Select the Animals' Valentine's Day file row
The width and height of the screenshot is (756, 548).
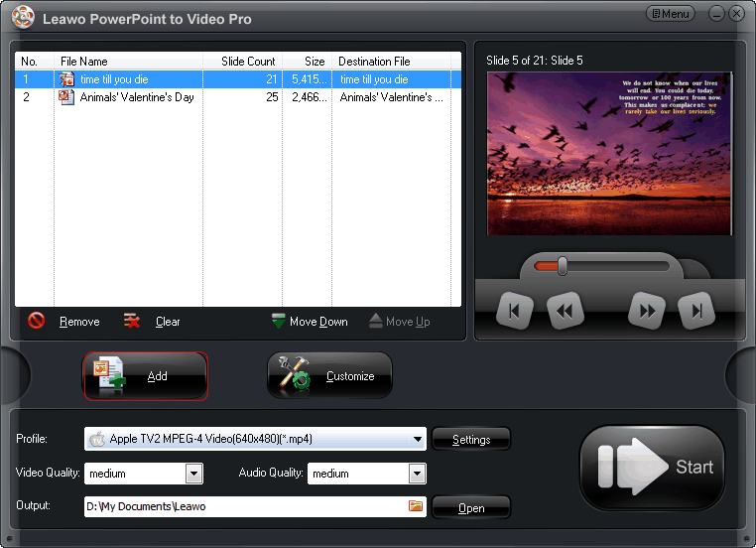[238, 97]
